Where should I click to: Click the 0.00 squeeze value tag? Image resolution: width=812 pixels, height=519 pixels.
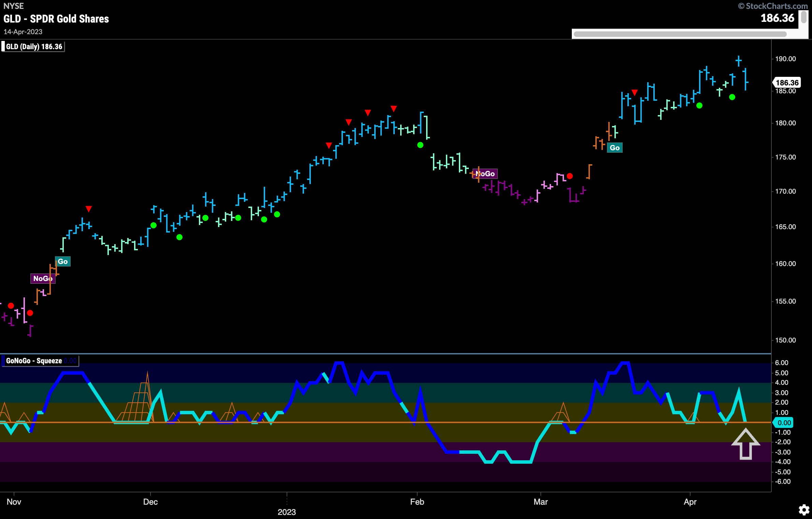[x=783, y=423]
